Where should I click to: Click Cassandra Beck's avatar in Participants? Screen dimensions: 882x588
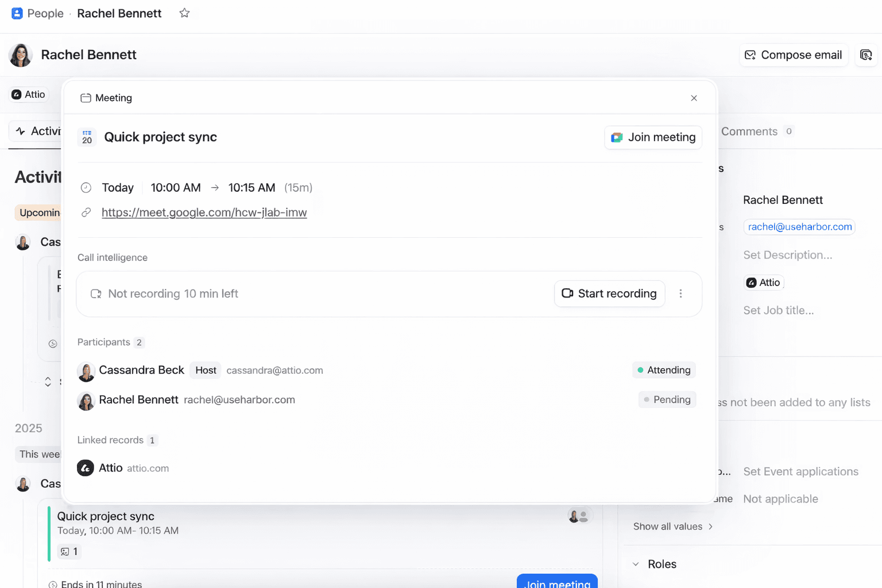coord(86,371)
